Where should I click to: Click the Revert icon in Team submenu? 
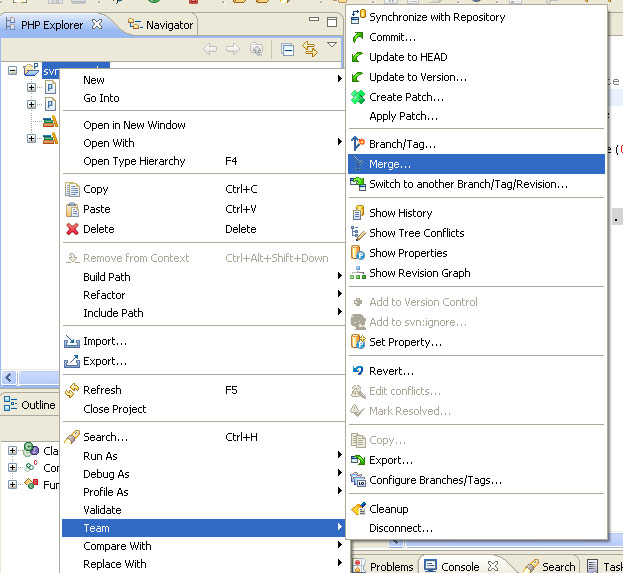coord(359,371)
